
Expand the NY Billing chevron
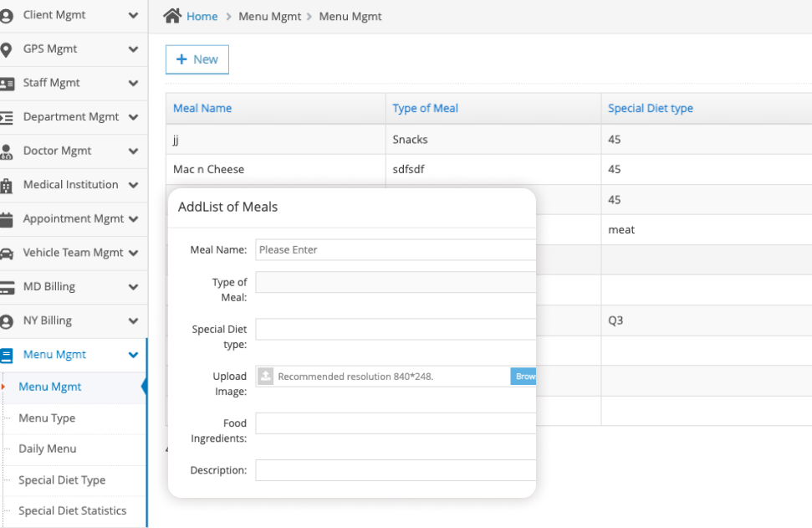(133, 320)
